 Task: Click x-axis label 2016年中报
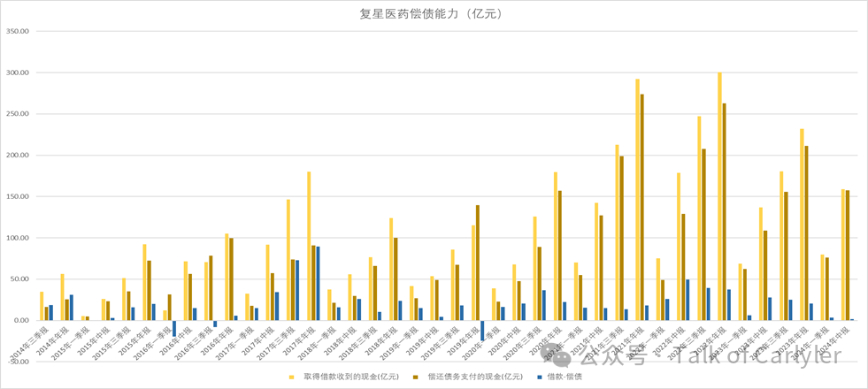click(x=176, y=339)
